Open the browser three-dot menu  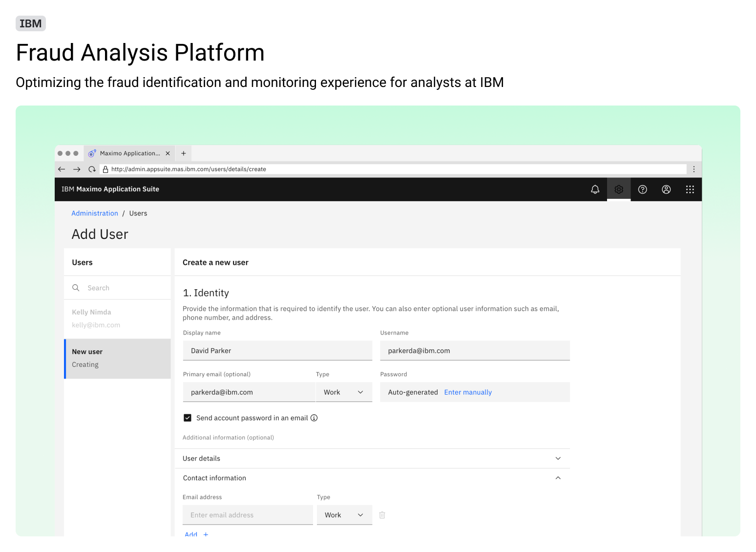pos(694,169)
